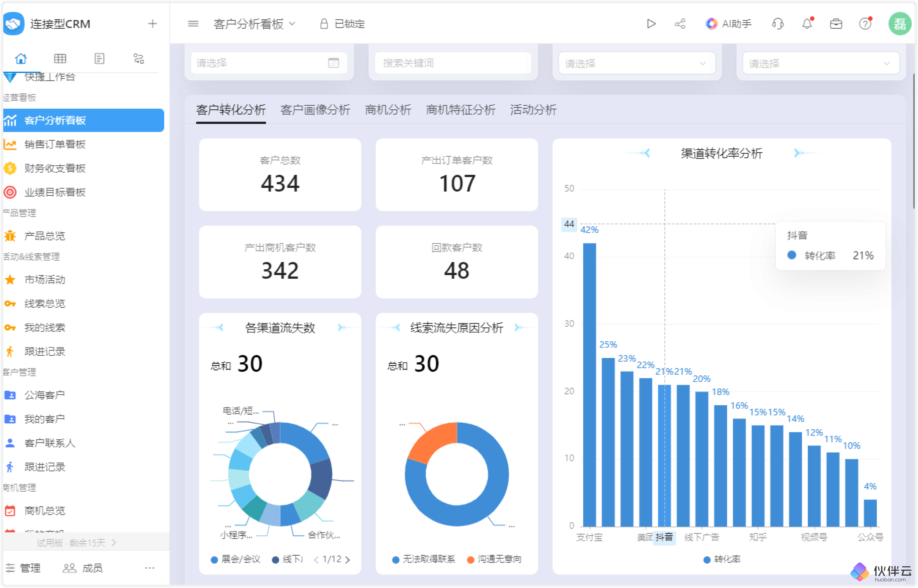
Task: Open 商机总览 in sidebar
Action: (84, 511)
